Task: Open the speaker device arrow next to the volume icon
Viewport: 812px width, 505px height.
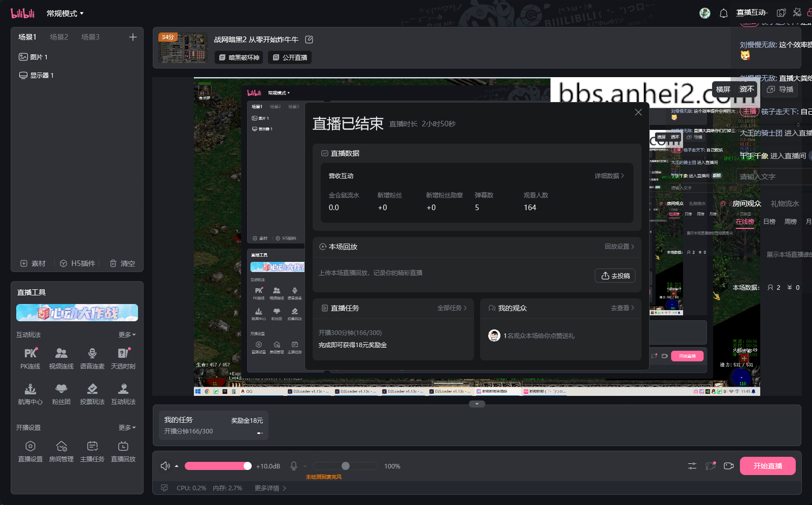Action: pos(177,466)
